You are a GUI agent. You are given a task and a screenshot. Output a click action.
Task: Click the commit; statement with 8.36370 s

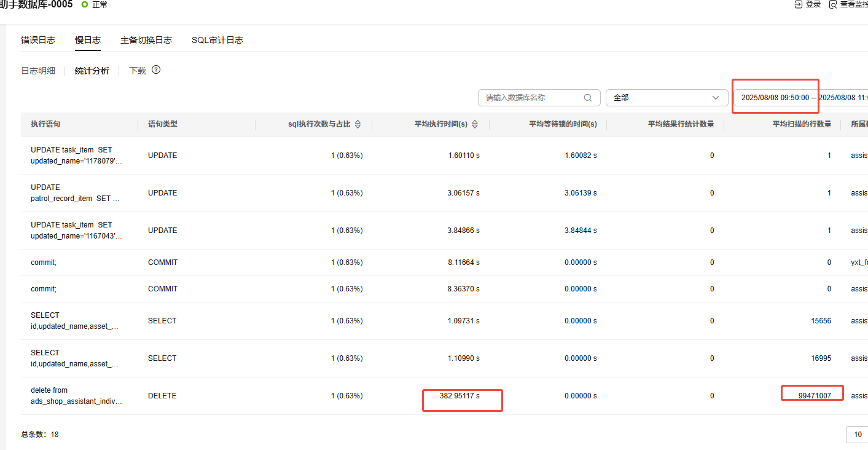pyautogui.click(x=43, y=289)
